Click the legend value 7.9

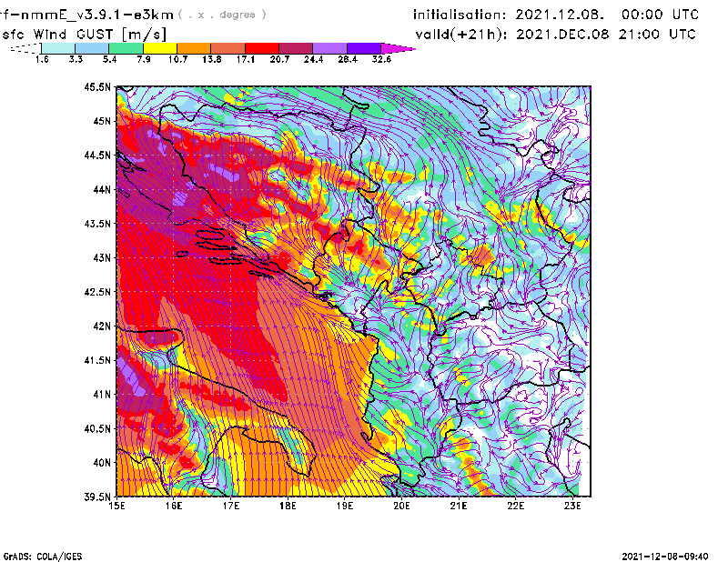tap(144, 59)
